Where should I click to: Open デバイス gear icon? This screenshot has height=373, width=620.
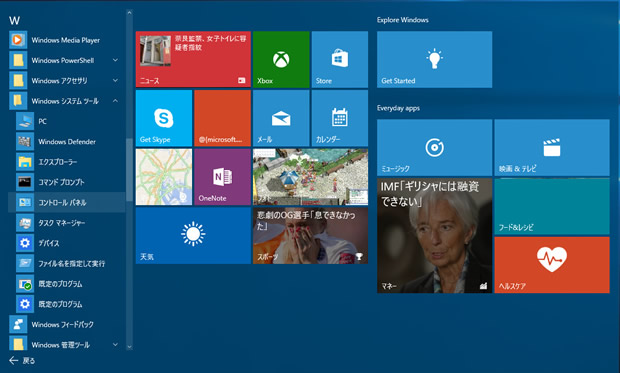click(25, 243)
